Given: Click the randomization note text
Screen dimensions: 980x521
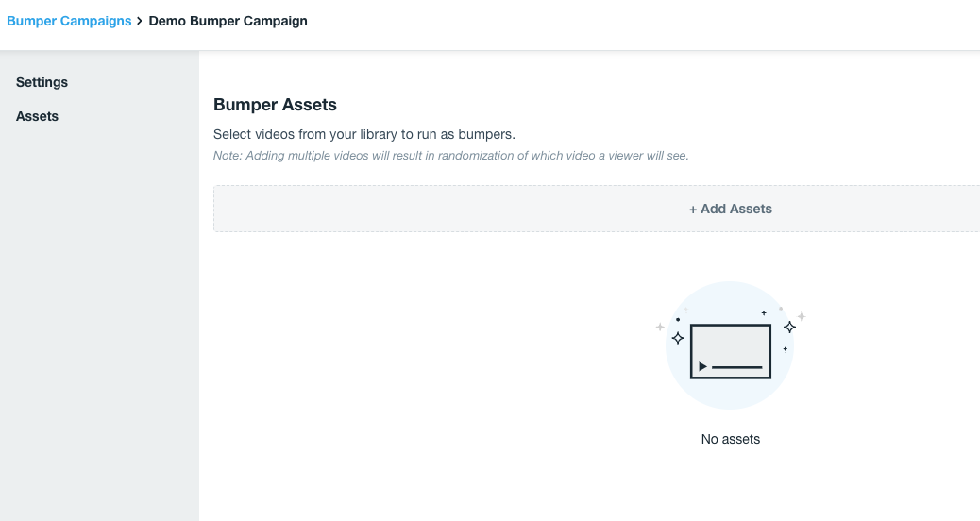Looking at the screenshot, I should [450, 156].
